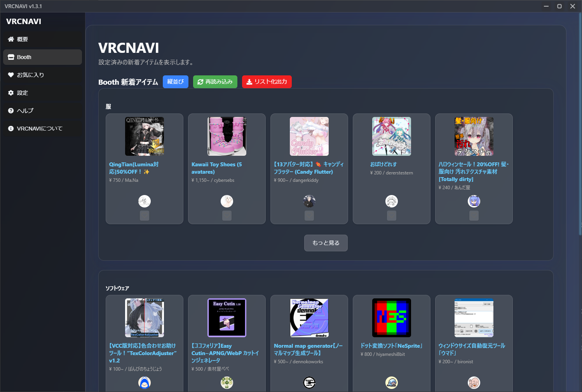The width and height of the screenshot is (582, 392).
Task: Click dangerkiddy shop avatar icon
Action: pos(309,201)
